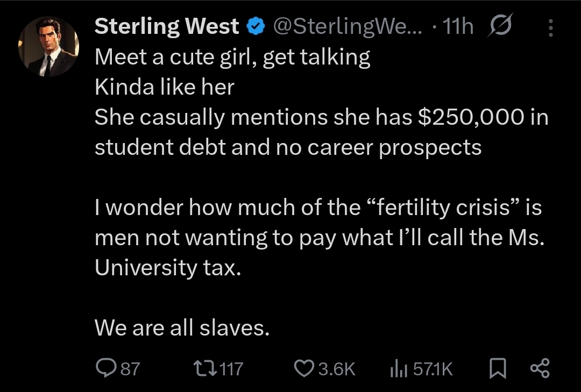This screenshot has height=392, width=581.
Task: Bookmark this post
Action: pos(498,368)
